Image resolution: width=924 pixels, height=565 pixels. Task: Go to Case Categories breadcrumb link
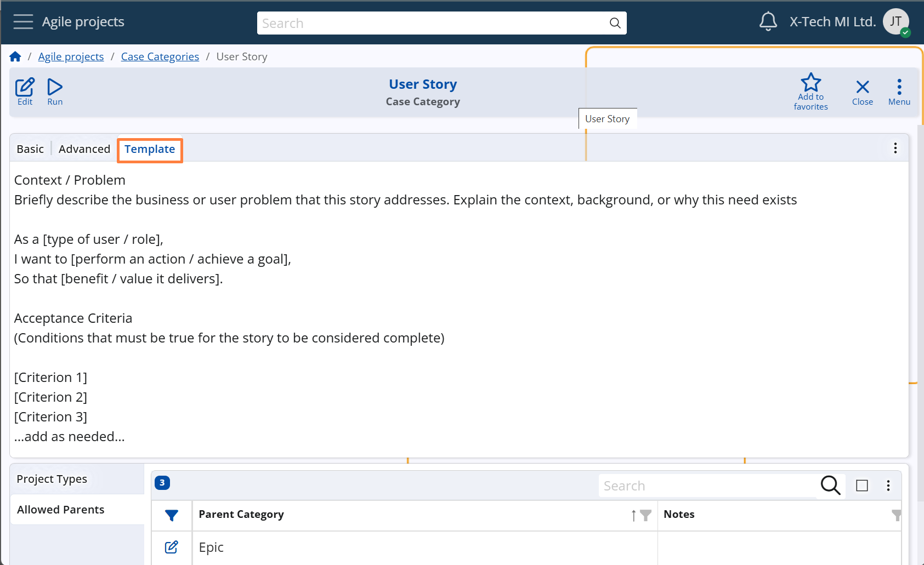(160, 57)
